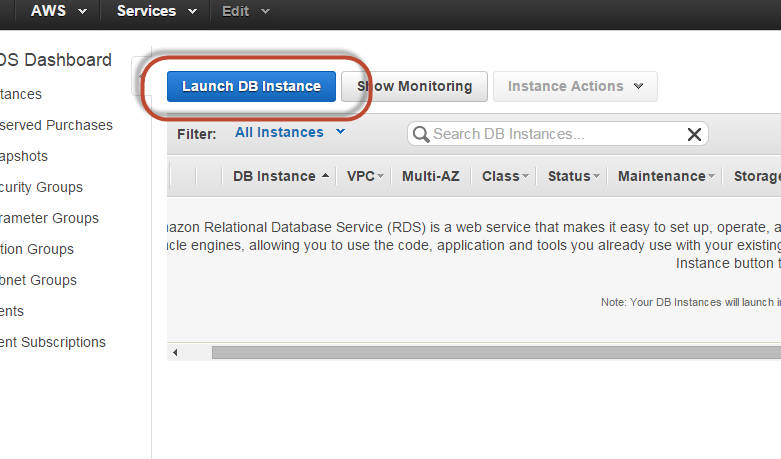The height and width of the screenshot is (459, 781).
Task: Click the Launch DB Instance button
Action: (251, 87)
